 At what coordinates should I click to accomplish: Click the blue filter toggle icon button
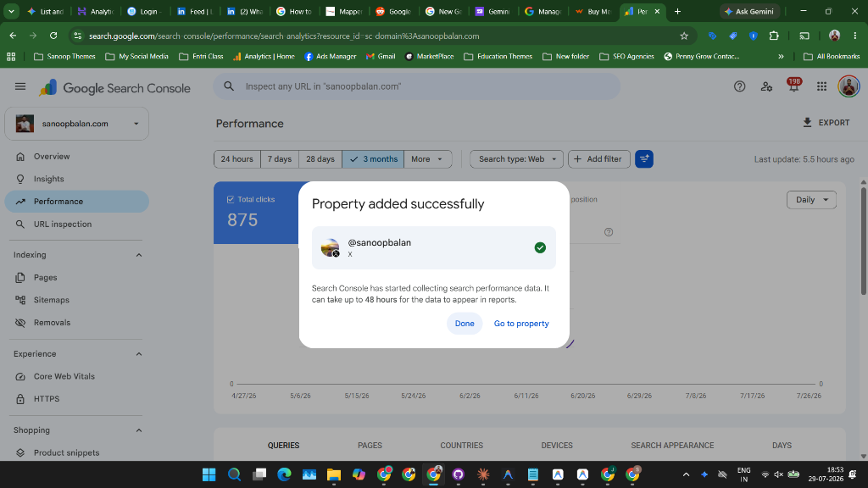[644, 158]
